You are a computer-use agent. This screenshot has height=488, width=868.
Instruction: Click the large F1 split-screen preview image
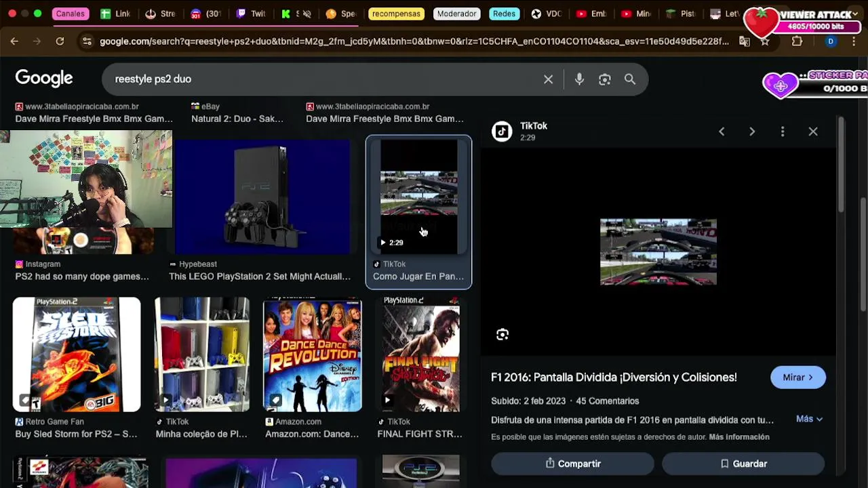(x=658, y=251)
